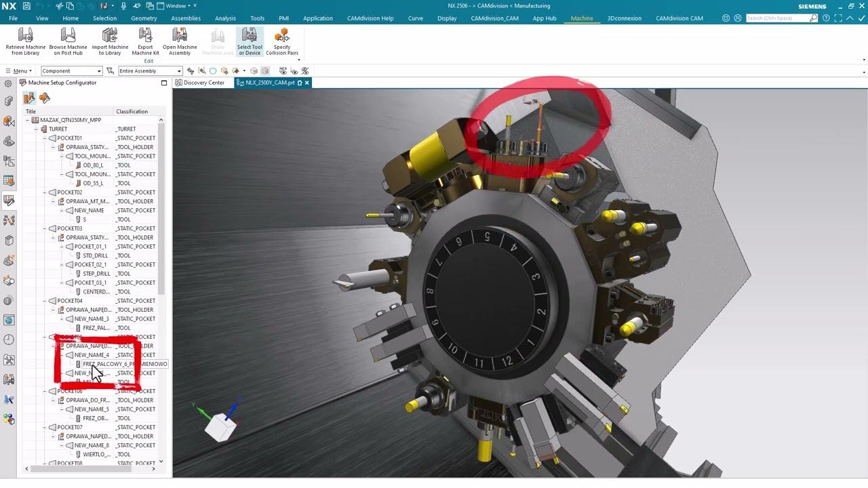Sort by the Title column header

pos(31,111)
